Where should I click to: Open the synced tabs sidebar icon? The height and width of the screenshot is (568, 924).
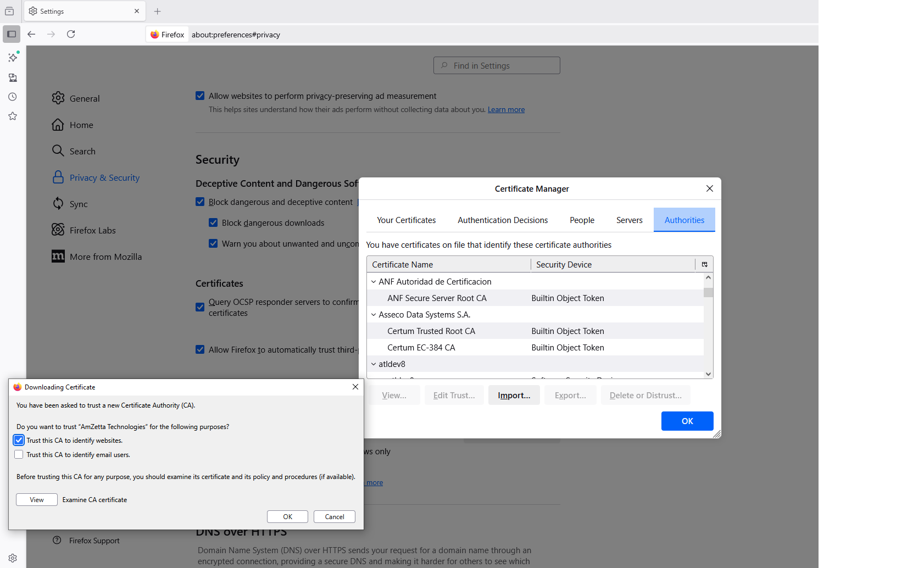tap(13, 77)
